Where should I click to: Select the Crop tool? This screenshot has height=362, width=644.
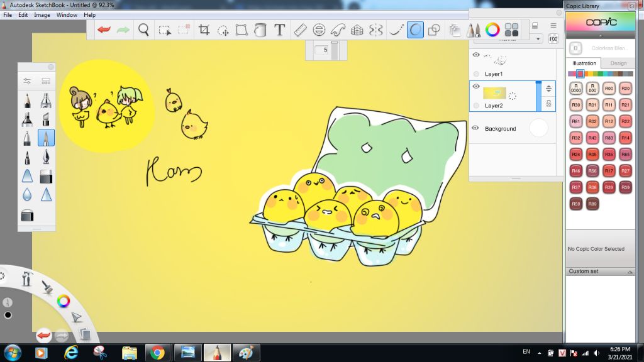click(x=204, y=30)
